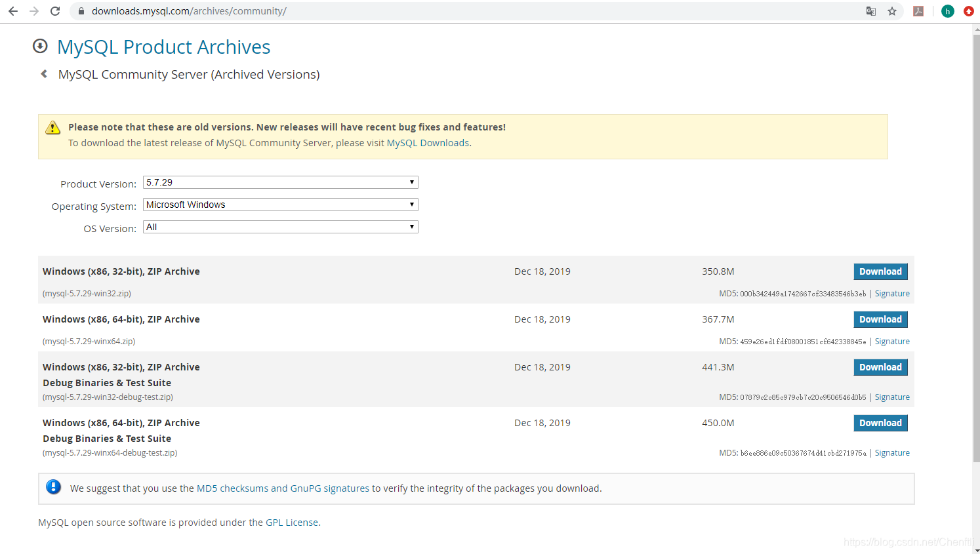This screenshot has height=554, width=980.
Task: Download the 32-bit ZIP Archive (350.8M)
Action: click(880, 271)
